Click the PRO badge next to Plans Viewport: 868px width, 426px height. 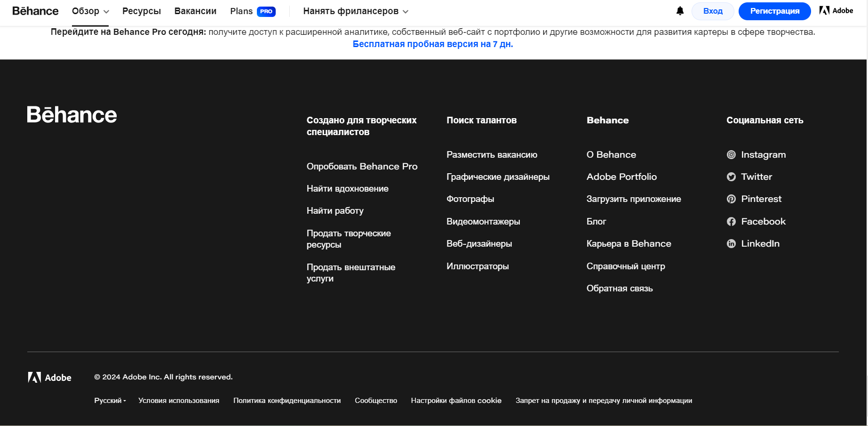266,11
